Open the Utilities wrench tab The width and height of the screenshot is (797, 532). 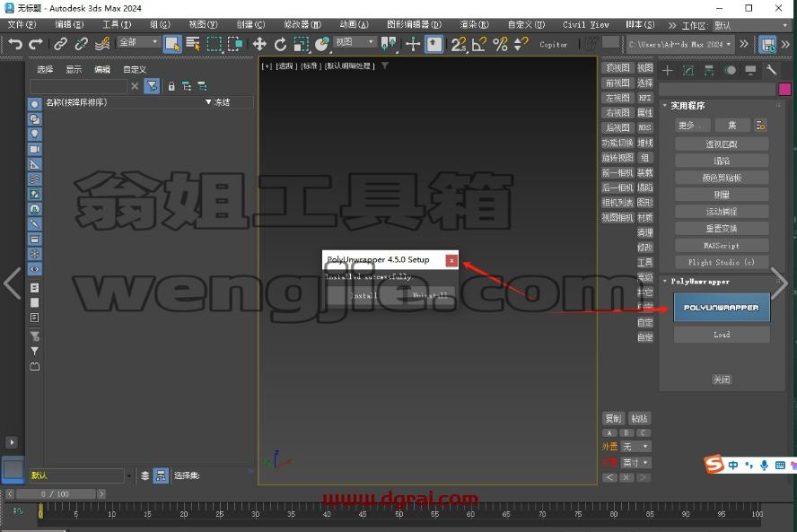click(772, 71)
